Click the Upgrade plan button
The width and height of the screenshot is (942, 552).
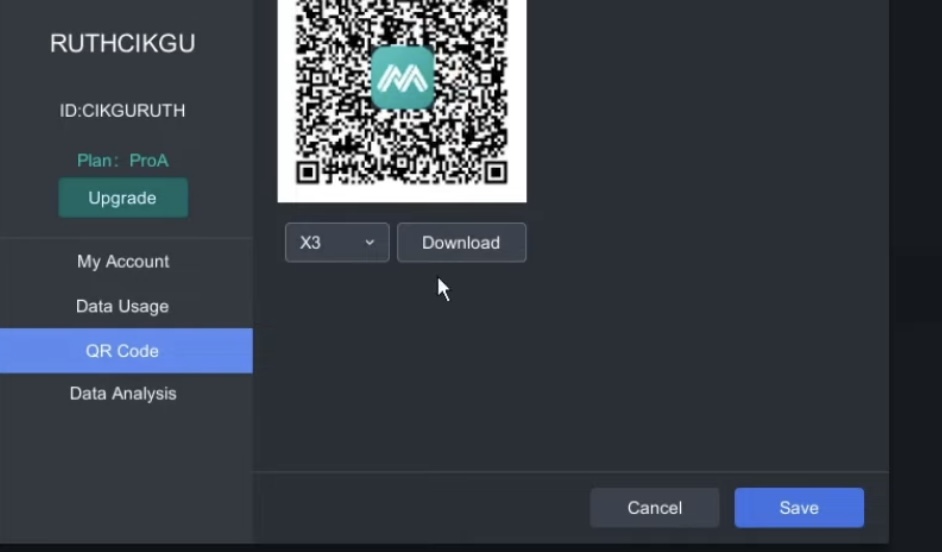point(123,198)
